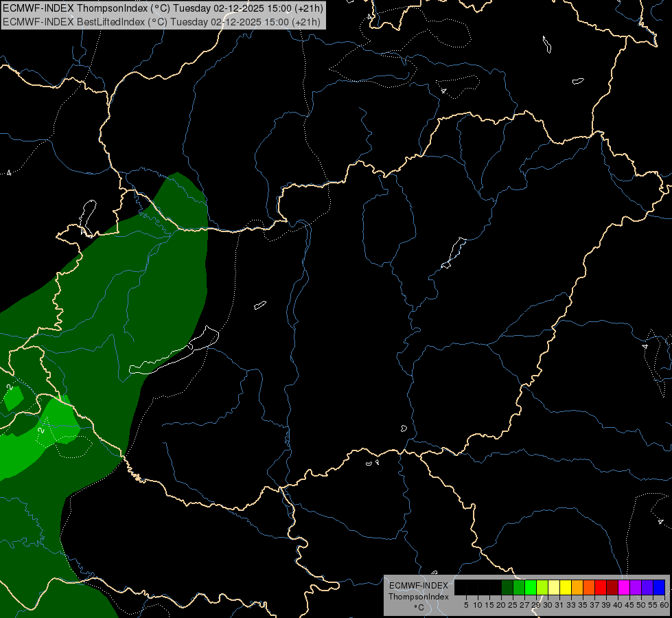
Task: Select the orange 33–35 legend swatch
Action: pos(577,587)
